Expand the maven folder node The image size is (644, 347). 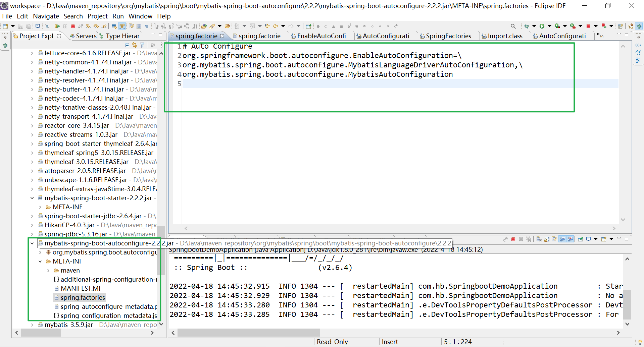click(48, 271)
